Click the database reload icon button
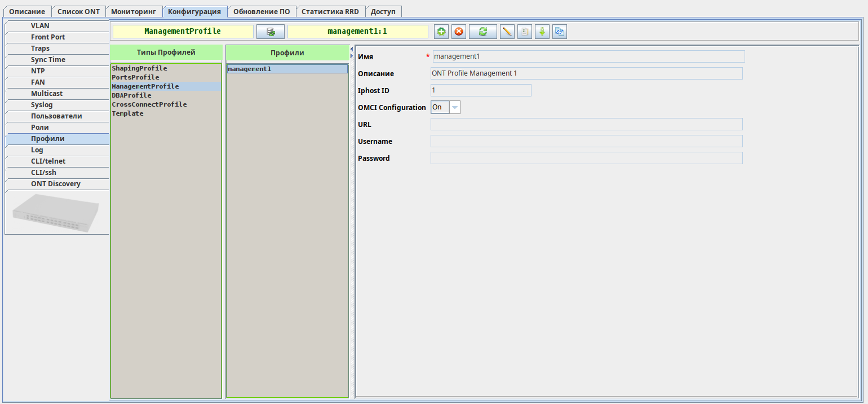 [x=271, y=32]
